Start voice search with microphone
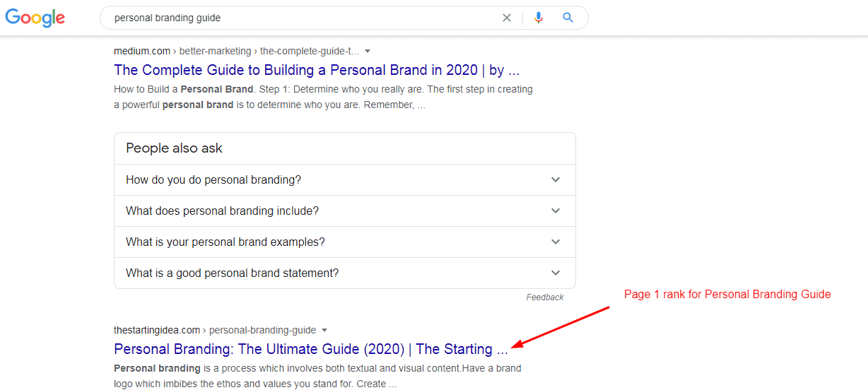Viewport: 868px width, 390px height. coord(539,18)
